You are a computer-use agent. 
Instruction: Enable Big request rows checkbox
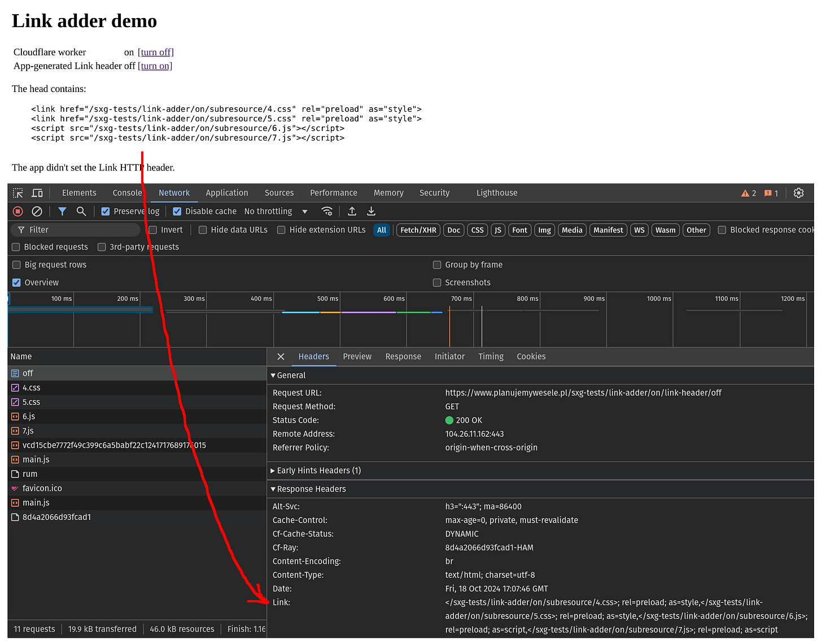[16, 265]
